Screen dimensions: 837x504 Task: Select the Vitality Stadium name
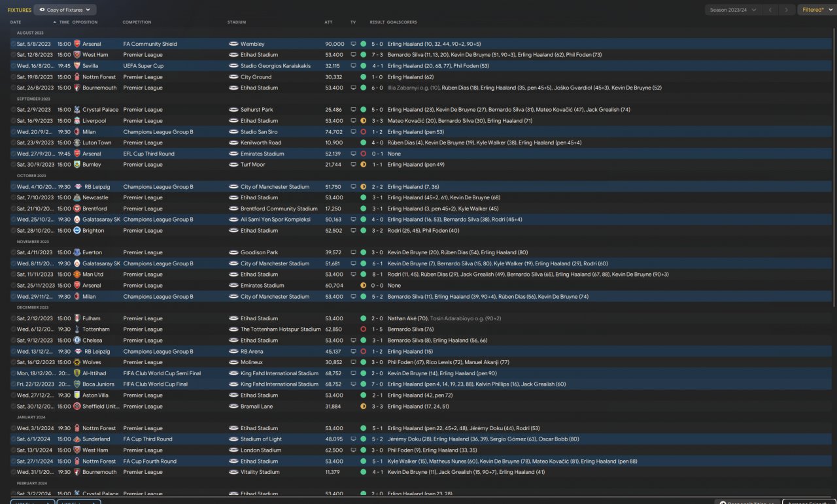click(260, 472)
